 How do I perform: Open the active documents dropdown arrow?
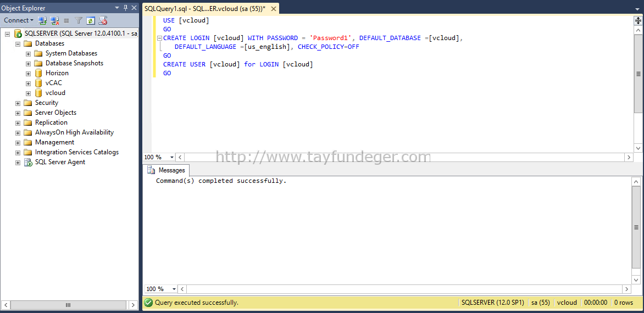tap(637, 9)
